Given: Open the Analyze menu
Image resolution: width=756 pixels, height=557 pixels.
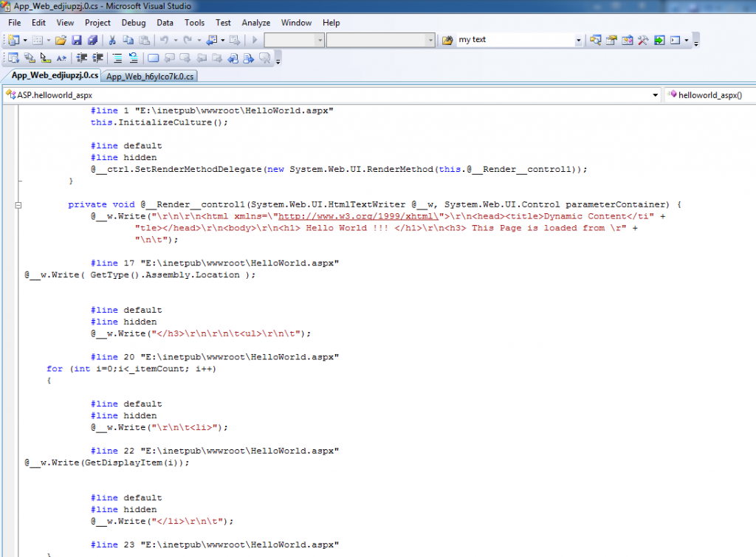Looking at the screenshot, I should click(255, 23).
